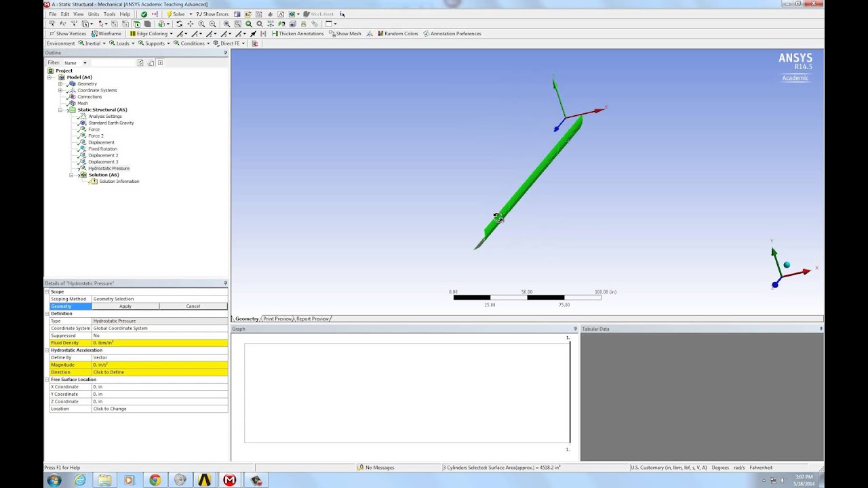
Task: Select the Zoom in/out tool
Action: point(201,24)
